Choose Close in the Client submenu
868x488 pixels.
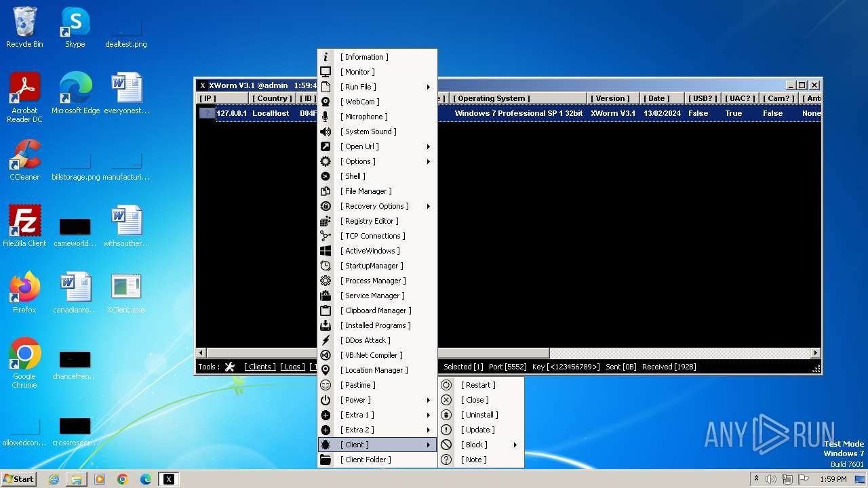click(481, 400)
